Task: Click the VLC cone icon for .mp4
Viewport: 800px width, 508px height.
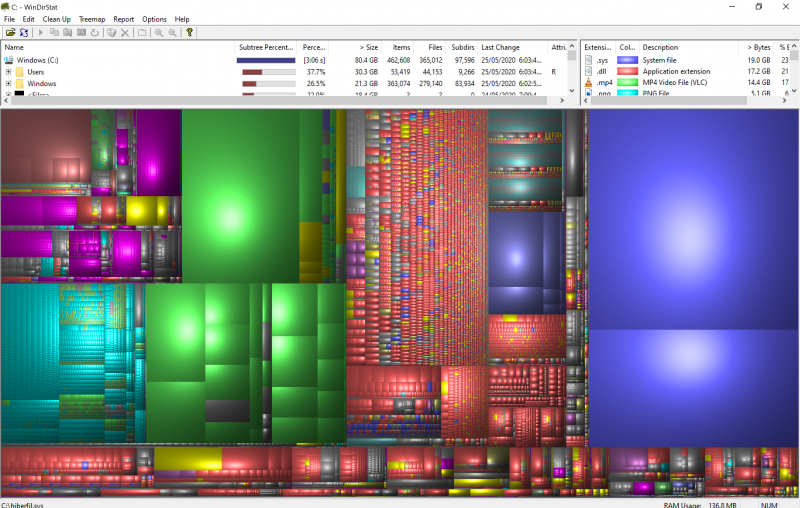Action: tap(589, 83)
